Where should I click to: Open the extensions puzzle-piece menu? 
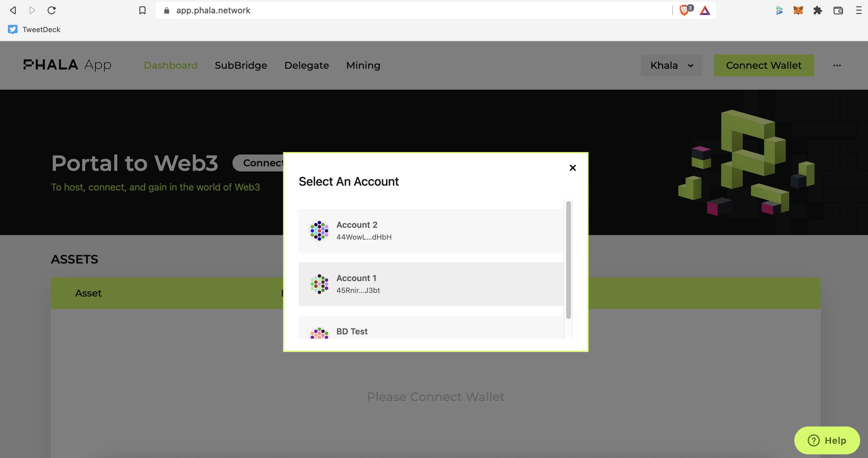point(818,10)
